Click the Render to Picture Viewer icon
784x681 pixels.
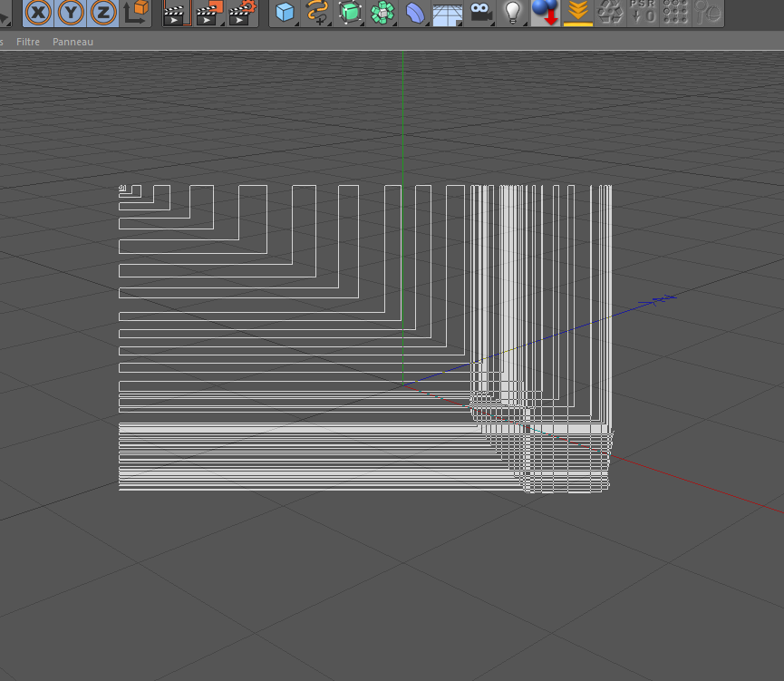(209, 12)
